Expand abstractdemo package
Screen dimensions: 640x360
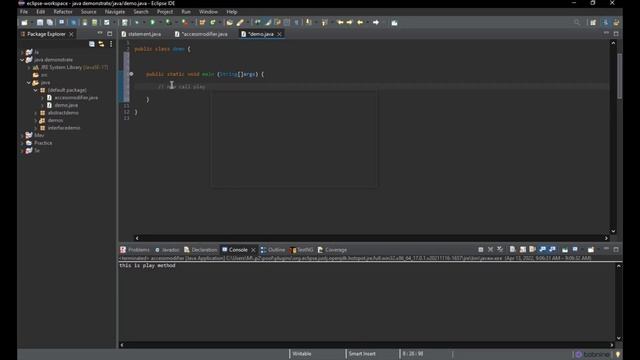(x=36, y=113)
